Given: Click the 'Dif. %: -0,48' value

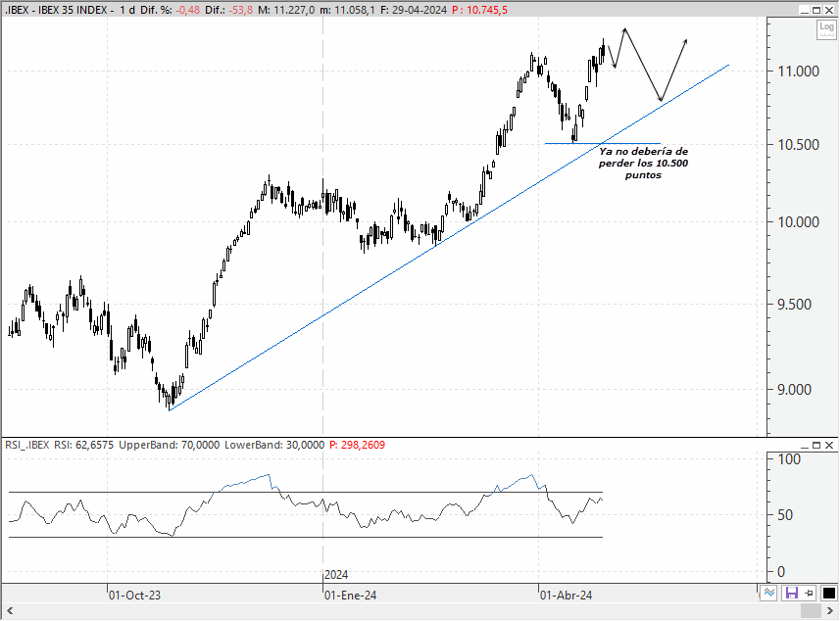Looking at the screenshot, I should point(171,10).
